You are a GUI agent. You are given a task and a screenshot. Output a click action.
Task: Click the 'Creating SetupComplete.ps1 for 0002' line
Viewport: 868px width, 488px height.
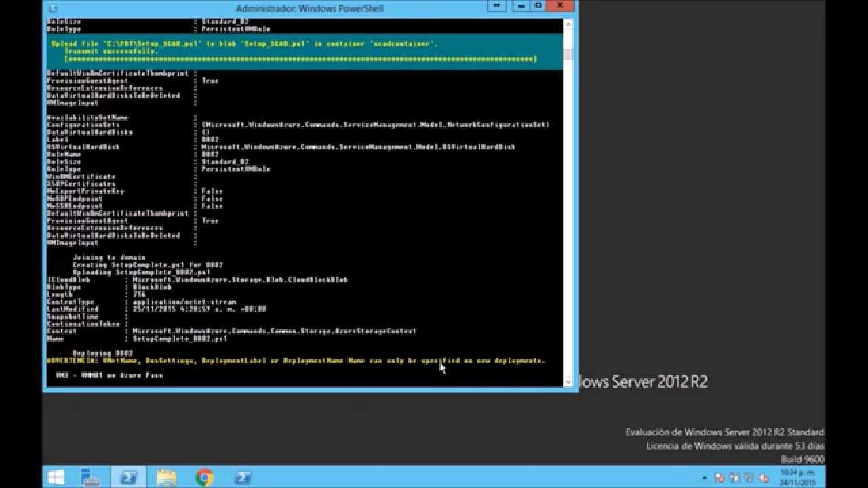pos(148,264)
